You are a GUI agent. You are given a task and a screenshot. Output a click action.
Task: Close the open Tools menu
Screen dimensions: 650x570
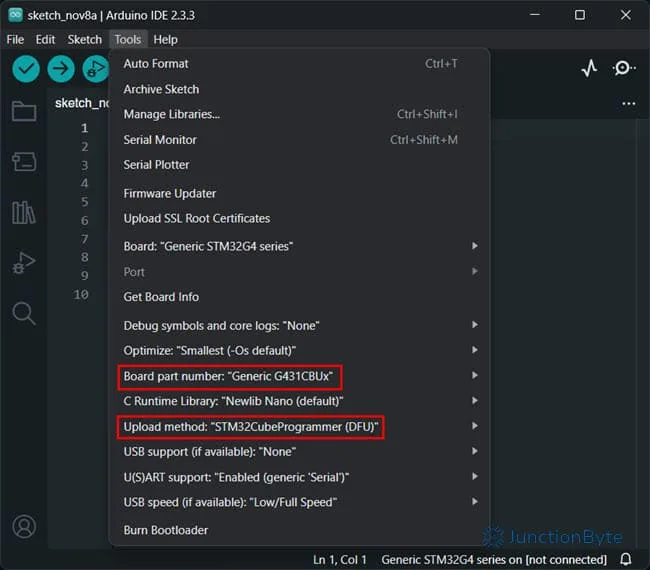(x=128, y=39)
